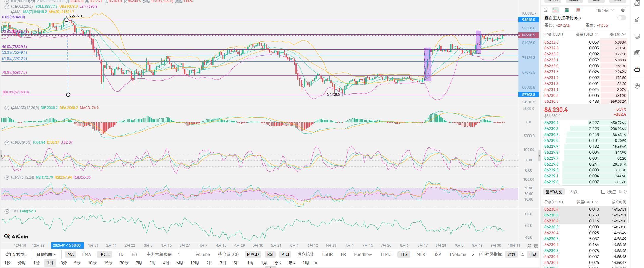Click the dollar document icon in sidebar
The height and width of the screenshot is (268, 644).
click(637, 3)
